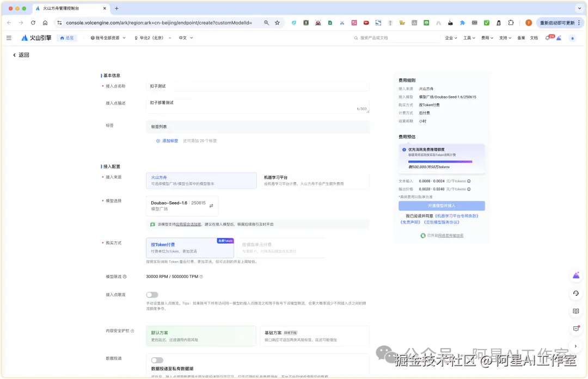This screenshot has height=379, width=588.
Task: Select the 火山方舟管理控制台 tab
Action: [x=71, y=8]
